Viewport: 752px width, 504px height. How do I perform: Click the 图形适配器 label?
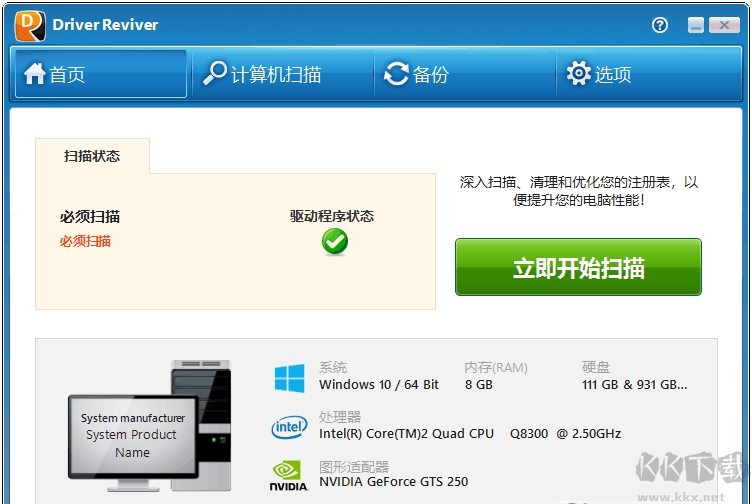(354, 467)
